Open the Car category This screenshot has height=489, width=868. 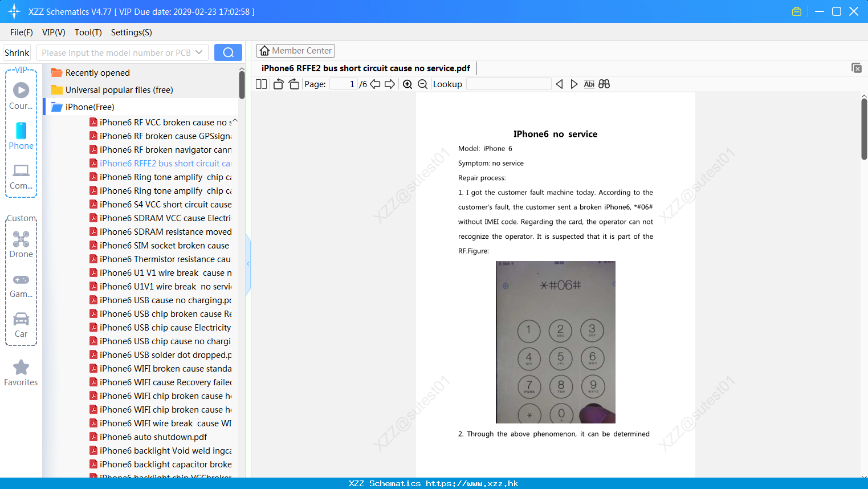click(x=21, y=325)
